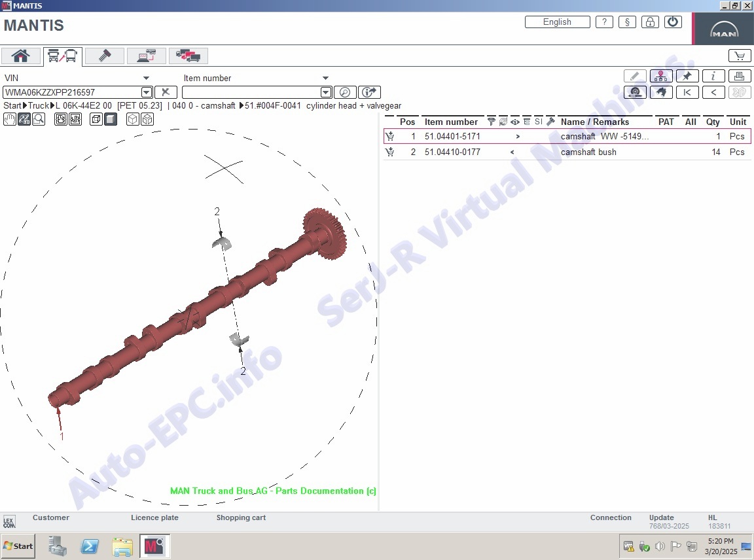Open PowerShell from the taskbar
The width and height of the screenshot is (754, 560).
click(90, 546)
